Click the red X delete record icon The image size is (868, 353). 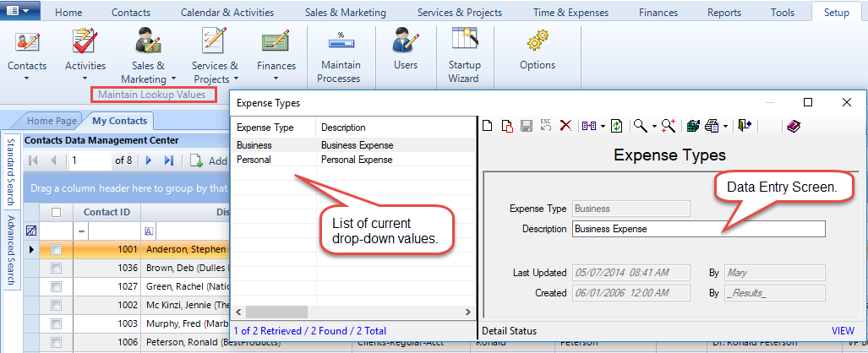pos(565,126)
